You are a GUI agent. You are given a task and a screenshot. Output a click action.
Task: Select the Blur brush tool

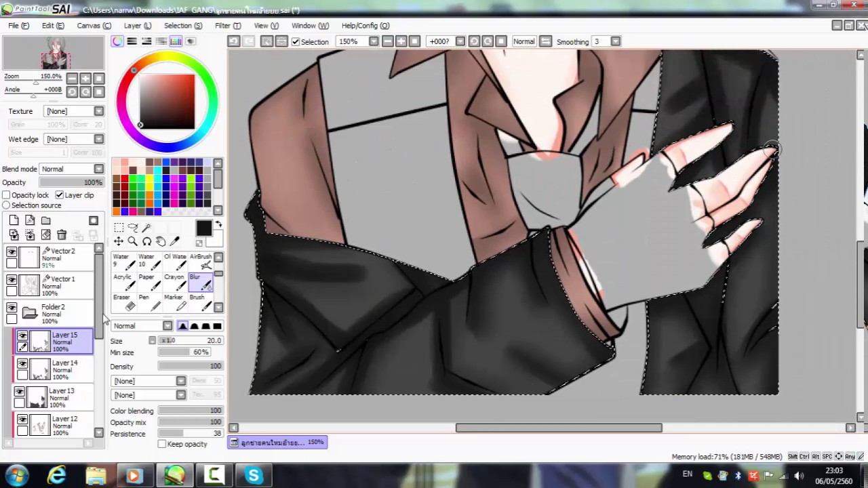201,282
